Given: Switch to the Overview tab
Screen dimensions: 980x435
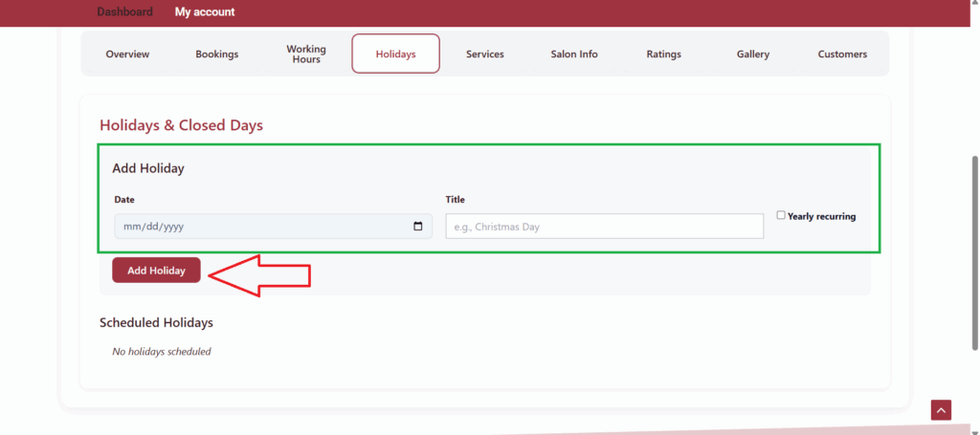Looking at the screenshot, I should coord(127,54).
